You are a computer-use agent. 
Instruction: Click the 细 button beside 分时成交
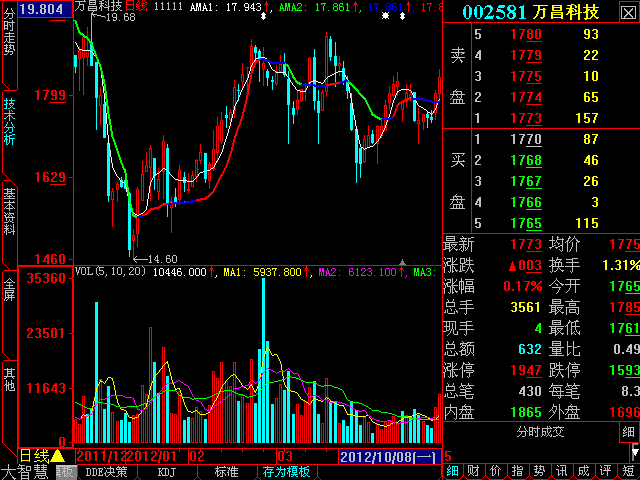[629, 432]
